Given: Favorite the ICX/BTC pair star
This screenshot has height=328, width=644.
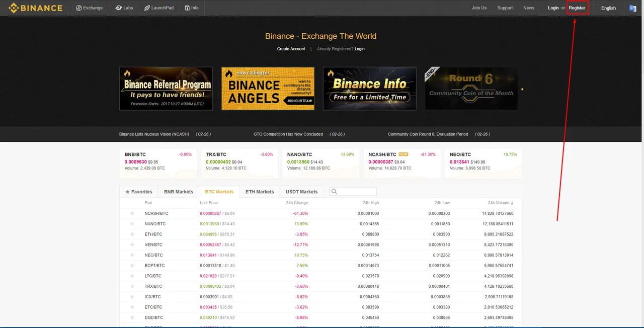Looking at the screenshot, I should tap(132, 297).
